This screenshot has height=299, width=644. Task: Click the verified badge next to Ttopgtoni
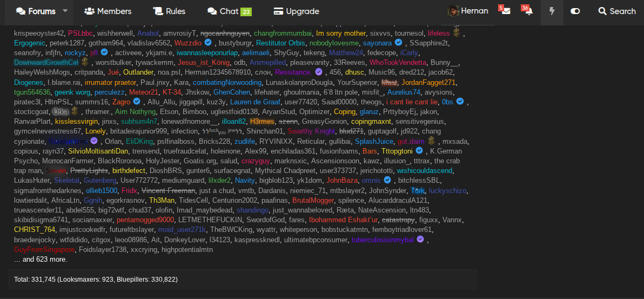coord(419,150)
